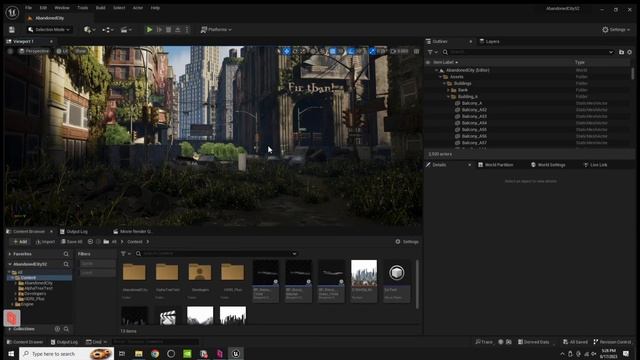
Task: Click the Import button in Content Browser
Action: [45, 242]
